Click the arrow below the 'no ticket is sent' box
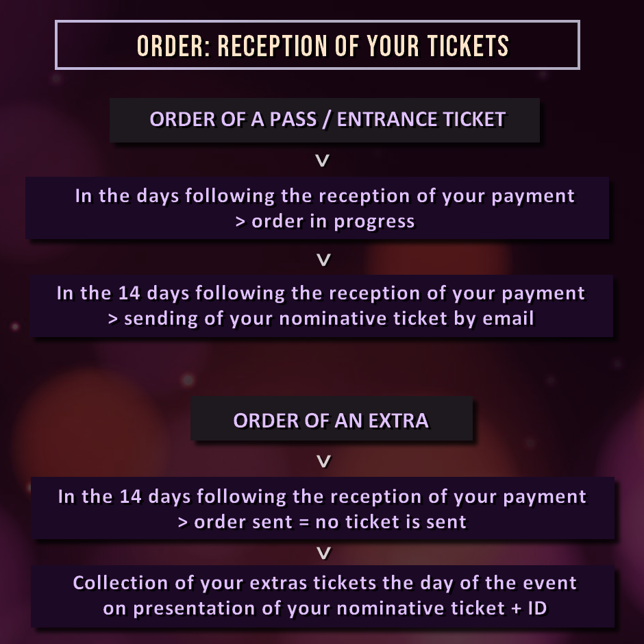The image size is (644, 644). 324,553
